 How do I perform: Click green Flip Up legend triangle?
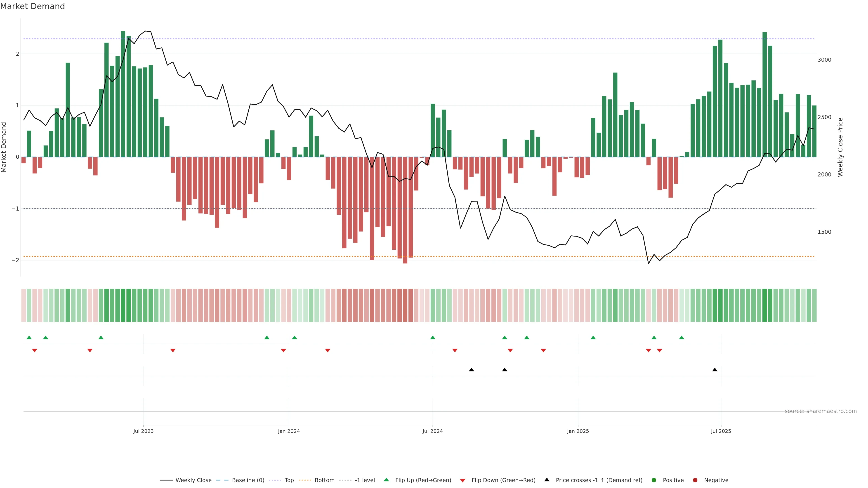point(386,480)
